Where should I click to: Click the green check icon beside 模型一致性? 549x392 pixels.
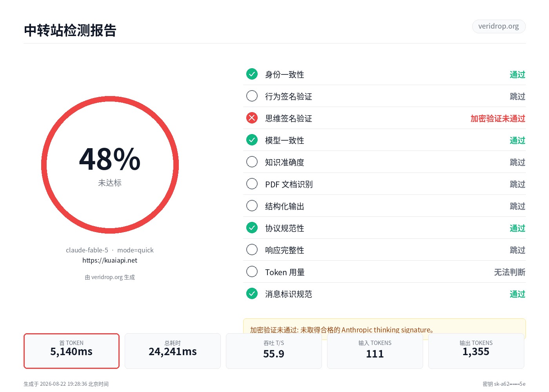click(x=252, y=140)
